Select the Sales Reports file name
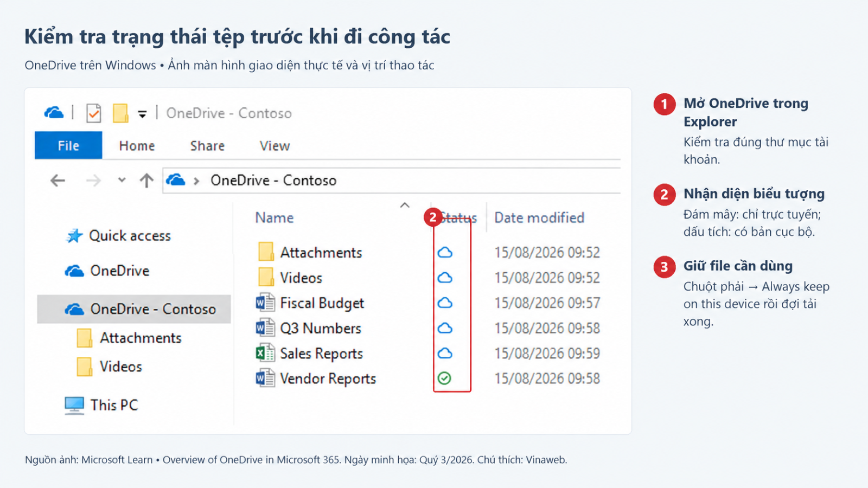 [x=321, y=354]
